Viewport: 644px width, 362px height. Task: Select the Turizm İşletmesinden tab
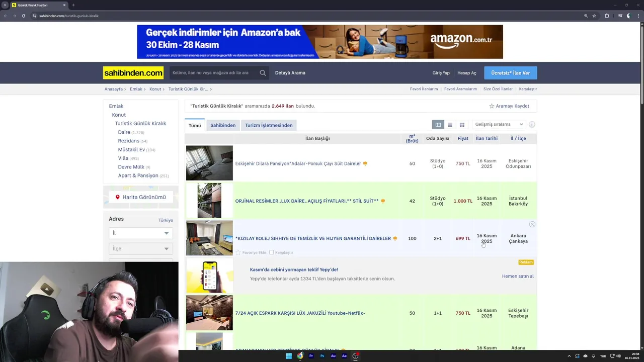(269, 125)
